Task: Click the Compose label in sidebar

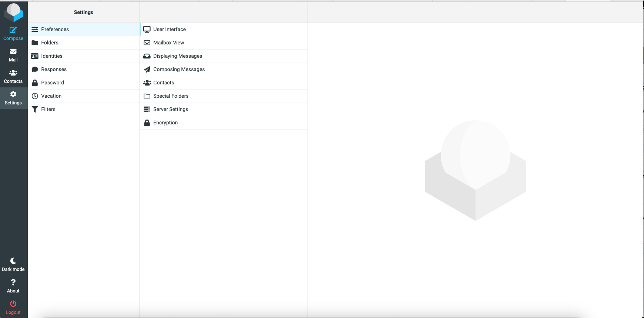Action: [x=13, y=39]
